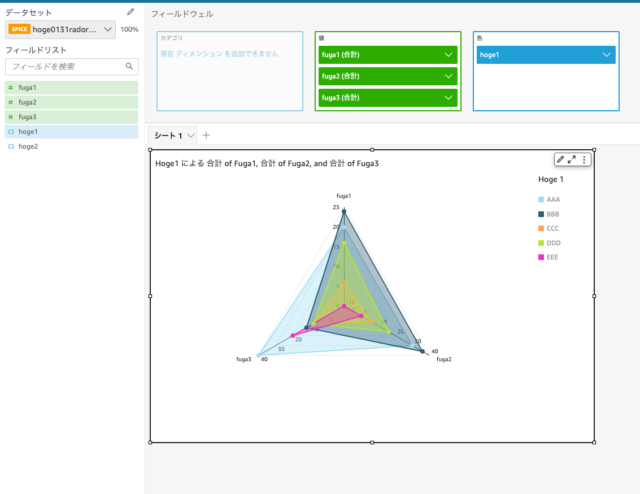The width and height of the screenshot is (640, 494).
Task: Select fuga2 in the field list
Action: point(71,102)
